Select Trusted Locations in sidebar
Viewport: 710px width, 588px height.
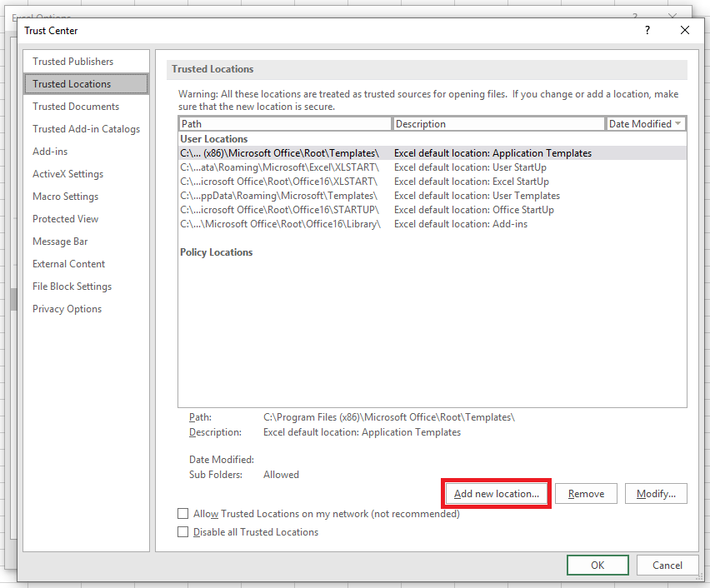tap(86, 84)
